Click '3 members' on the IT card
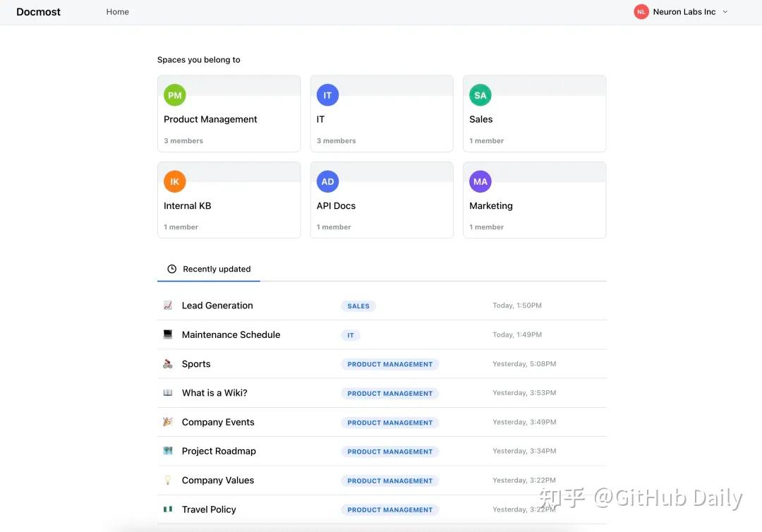The width and height of the screenshot is (762, 532). pos(336,140)
